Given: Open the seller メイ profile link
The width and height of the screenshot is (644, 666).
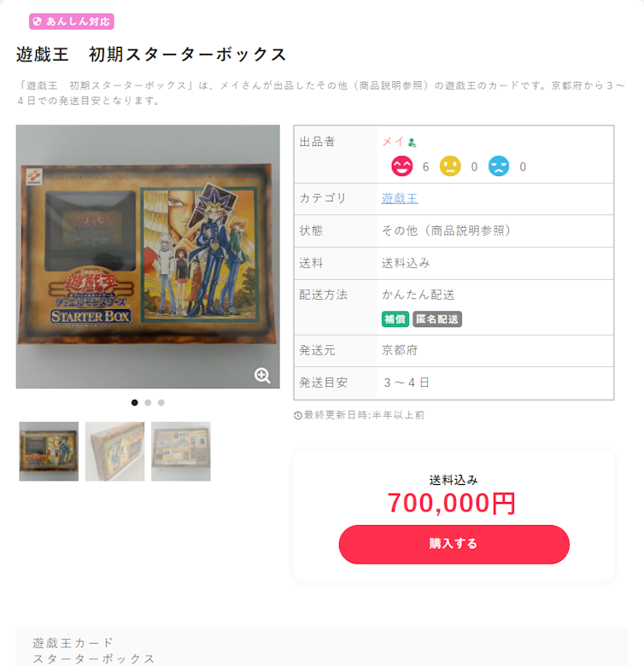Looking at the screenshot, I should 394,142.
